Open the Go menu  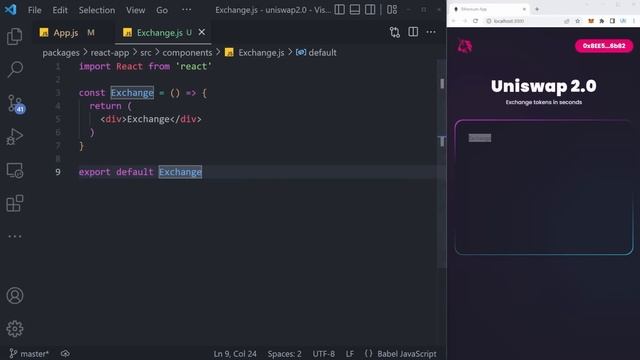(x=162, y=10)
